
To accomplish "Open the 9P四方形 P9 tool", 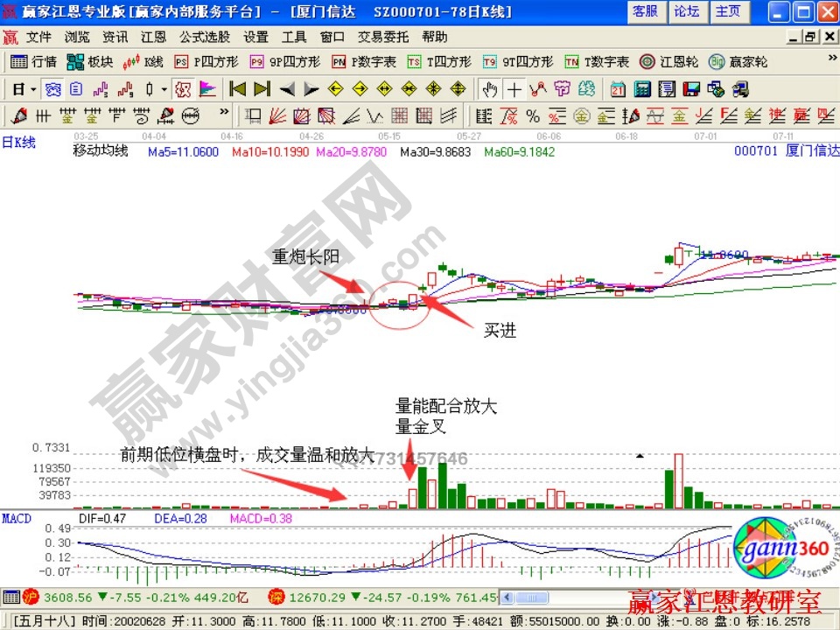I will (285, 62).
